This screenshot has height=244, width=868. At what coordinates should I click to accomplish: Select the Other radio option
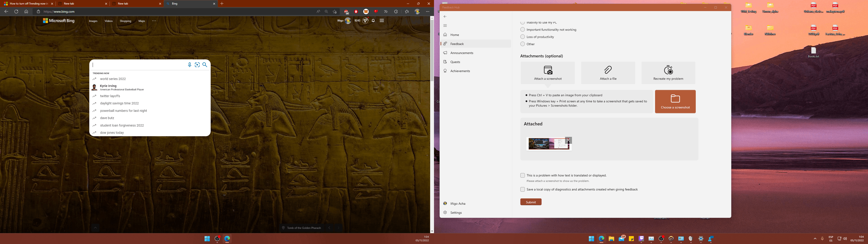(x=523, y=44)
